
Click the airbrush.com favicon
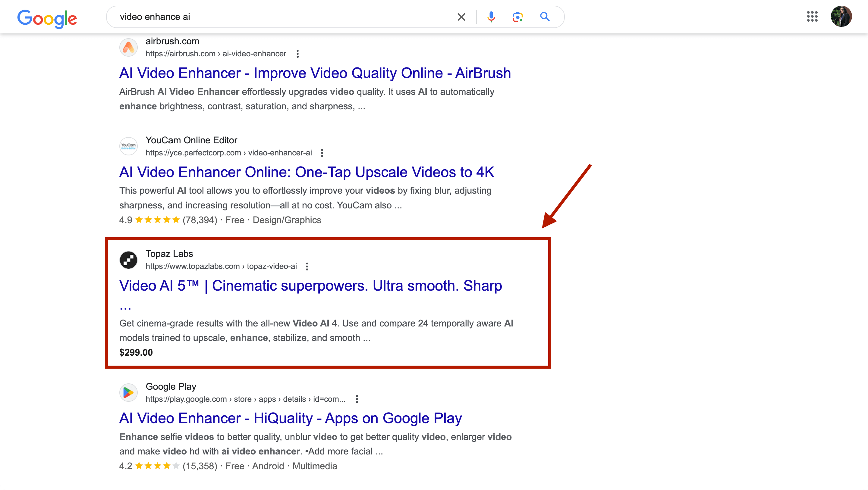pos(128,47)
